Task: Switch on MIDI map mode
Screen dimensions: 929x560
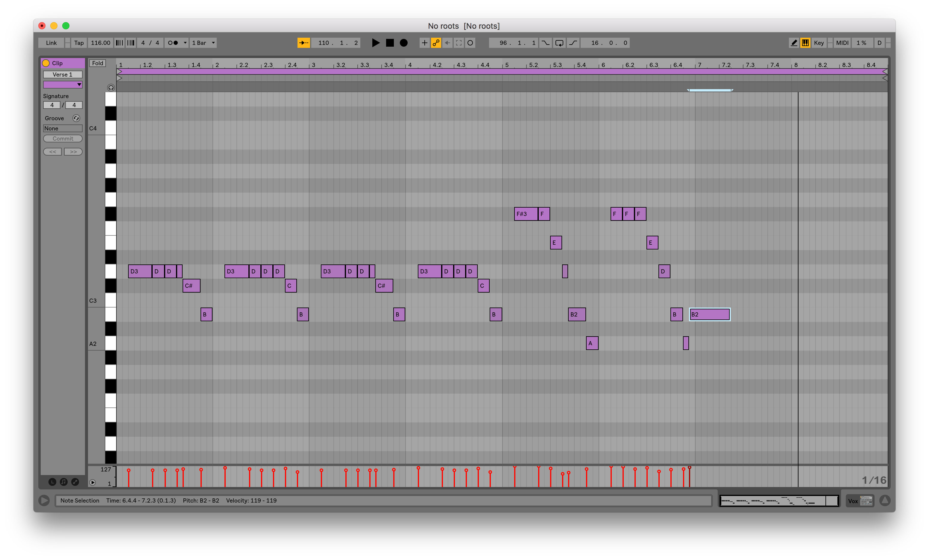Action: tap(842, 43)
